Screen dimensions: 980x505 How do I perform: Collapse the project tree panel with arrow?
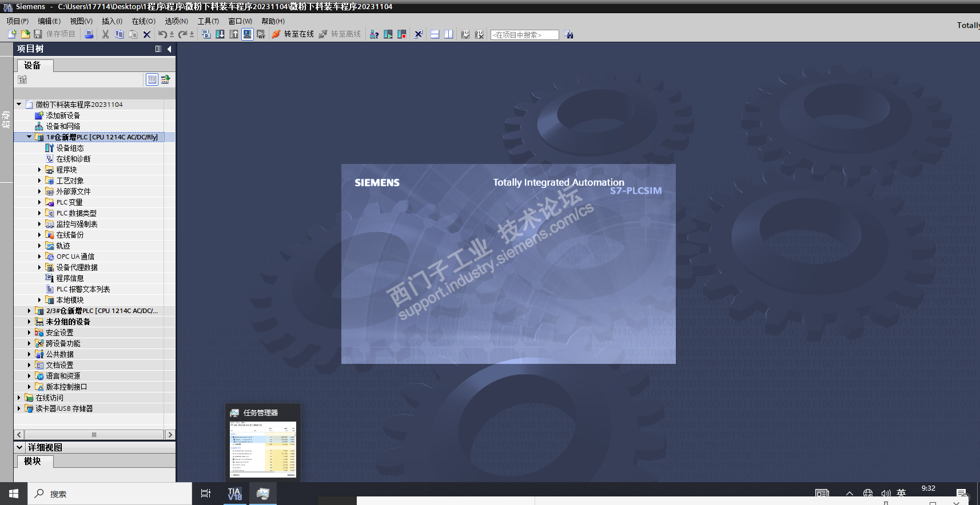tap(169, 49)
